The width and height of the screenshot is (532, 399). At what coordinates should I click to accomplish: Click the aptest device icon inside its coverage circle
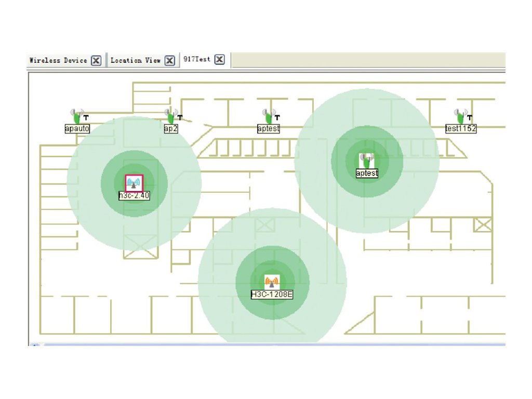click(366, 159)
